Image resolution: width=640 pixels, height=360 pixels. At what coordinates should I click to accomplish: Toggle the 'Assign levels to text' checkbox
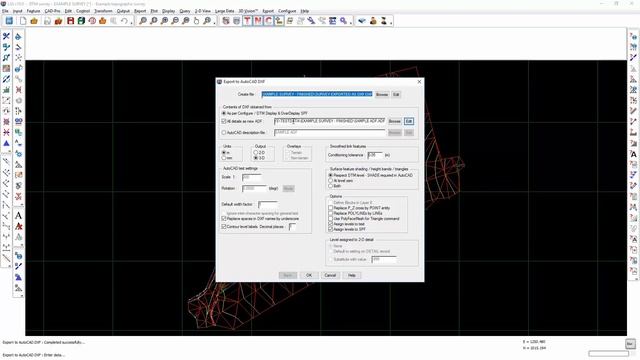click(331, 224)
